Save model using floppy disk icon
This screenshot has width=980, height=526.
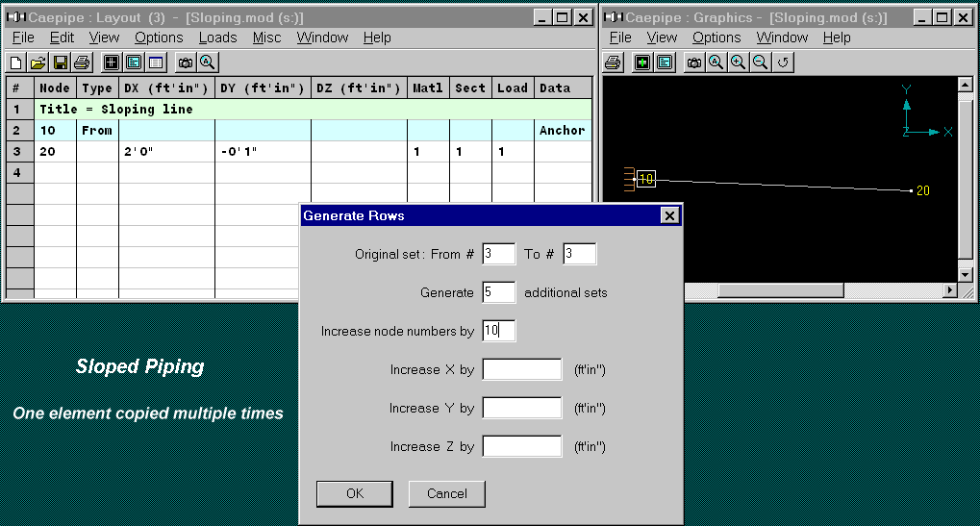60,63
